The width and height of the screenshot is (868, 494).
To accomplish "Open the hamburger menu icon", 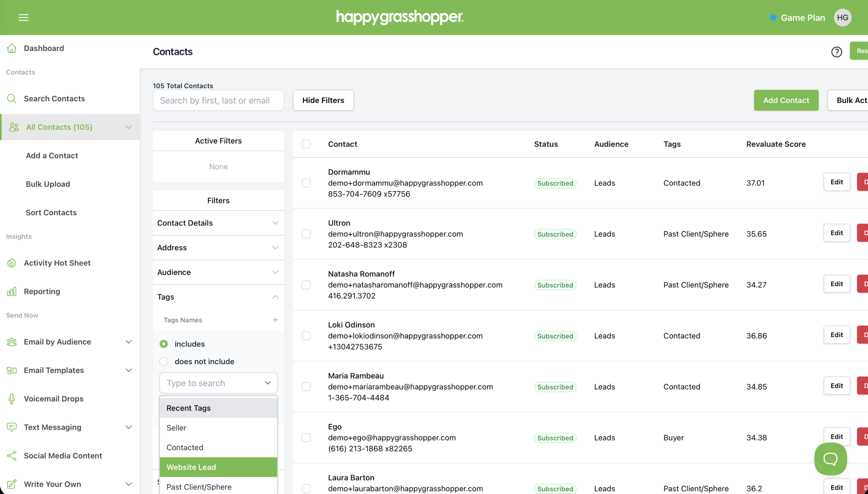I will pos(23,17).
